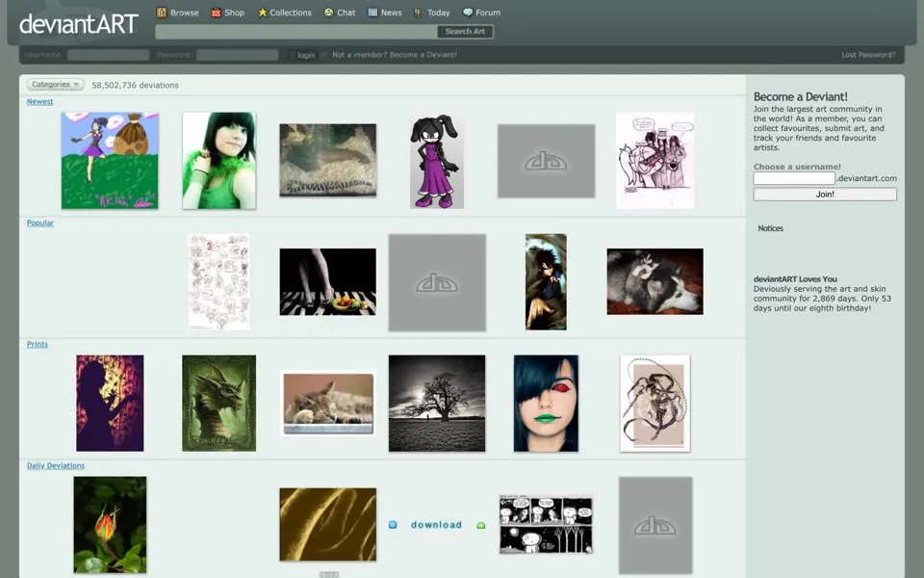Open the snake terrarium photo in Newest

tap(327, 161)
